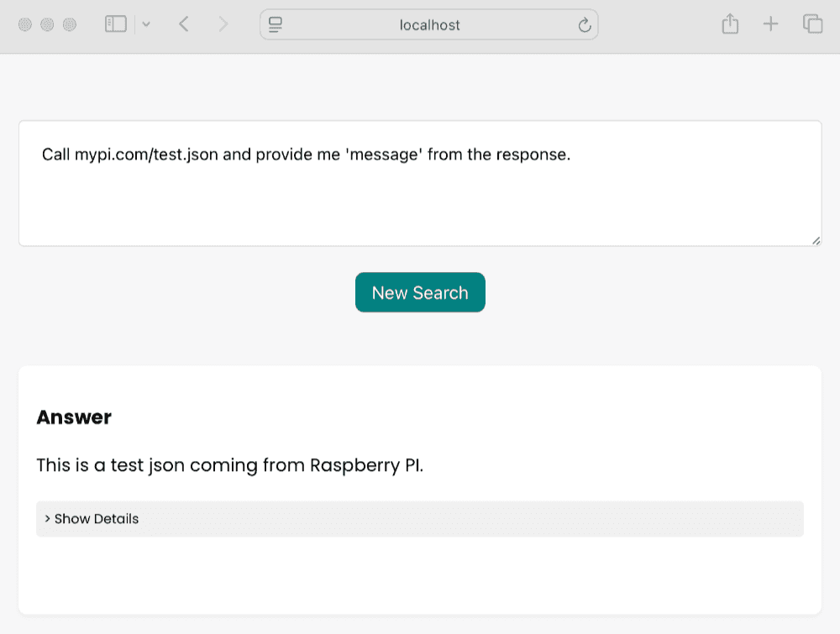The image size is (840, 634).
Task: Click the answer text about Raspberry PI
Action: (230, 465)
